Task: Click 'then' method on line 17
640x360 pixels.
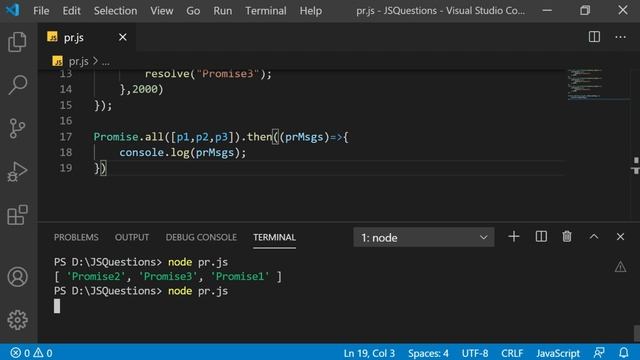Action: [x=260, y=137]
